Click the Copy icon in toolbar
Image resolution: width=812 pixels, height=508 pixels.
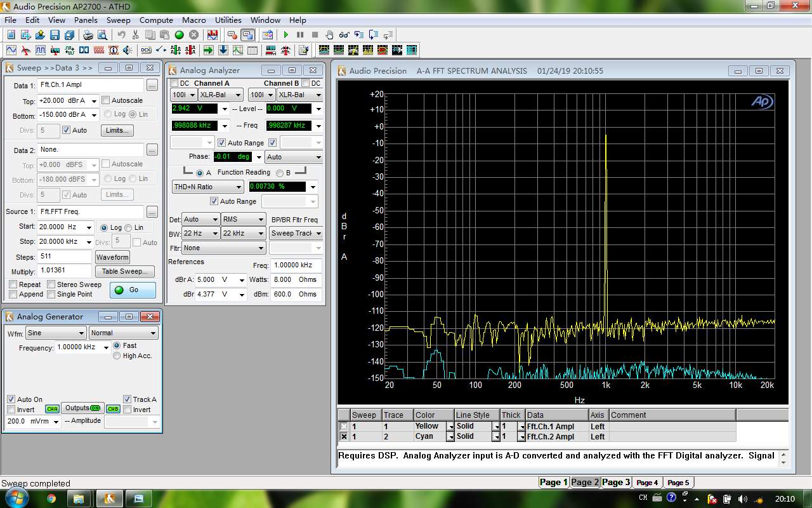pyautogui.click(x=150, y=35)
